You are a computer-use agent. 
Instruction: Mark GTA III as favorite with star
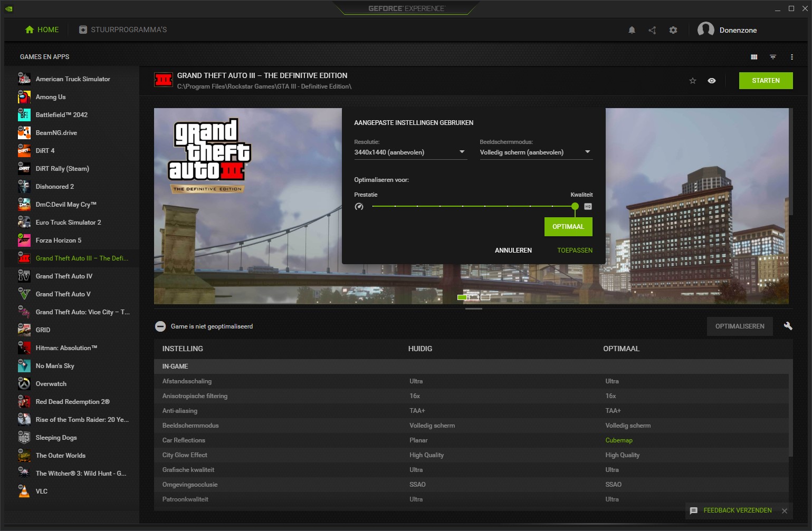(693, 81)
